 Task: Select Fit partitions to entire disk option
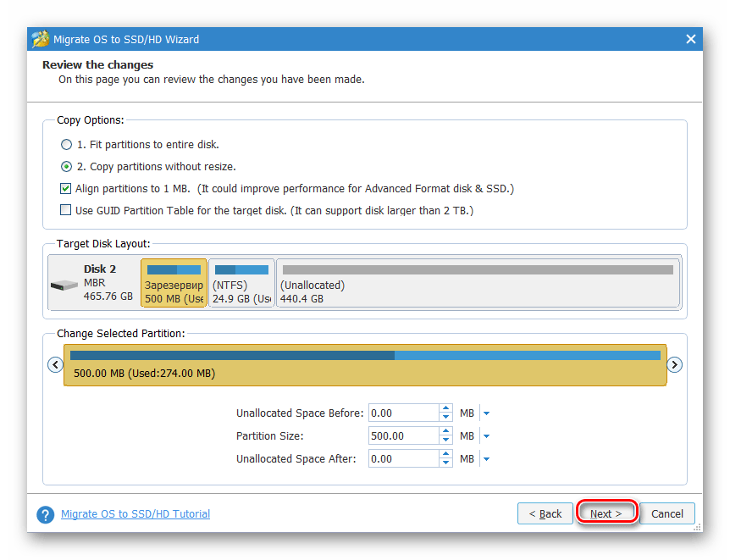(x=67, y=144)
